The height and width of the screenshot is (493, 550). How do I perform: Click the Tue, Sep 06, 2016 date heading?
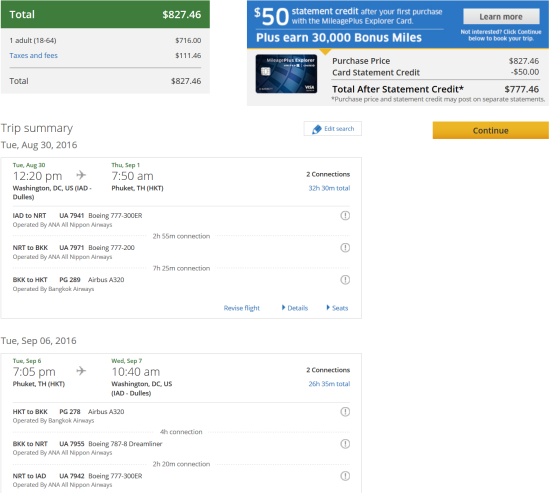pyautogui.click(x=39, y=341)
